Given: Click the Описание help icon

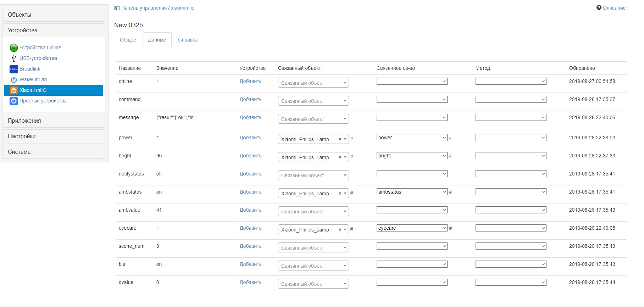Looking at the screenshot, I should 599,8.
